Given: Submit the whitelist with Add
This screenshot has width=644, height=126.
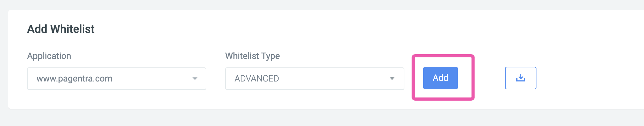Looking at the screenshot, I should (440, 78).
